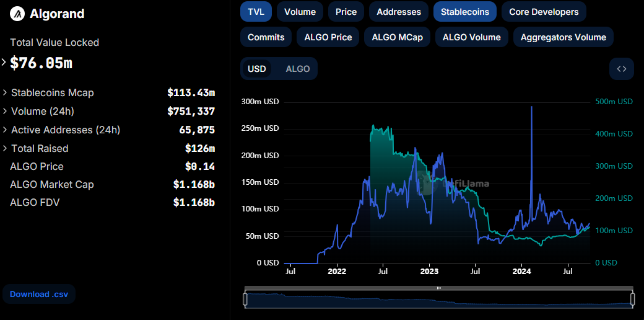Toggle the Stablecoins chart series

tap(465, 12)
